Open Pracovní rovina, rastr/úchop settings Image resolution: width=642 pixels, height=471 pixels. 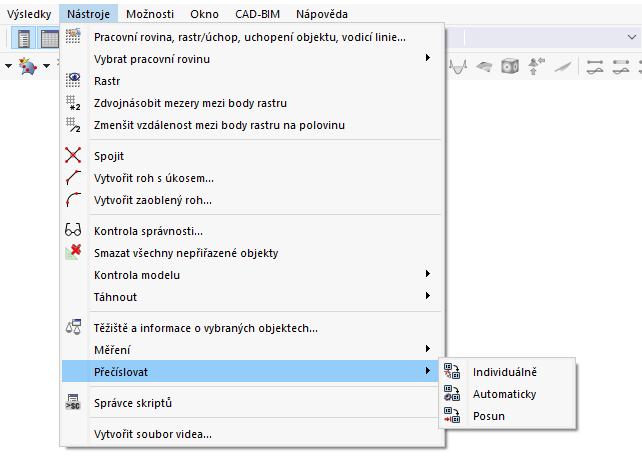252,37
